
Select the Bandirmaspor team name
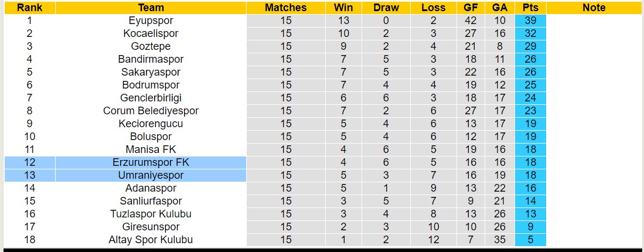tap(151, 59)
